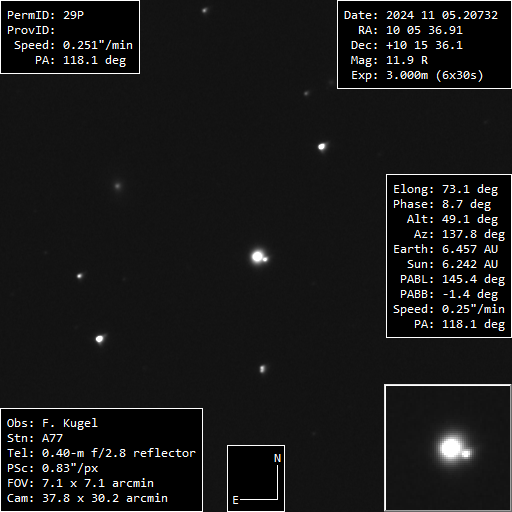Click the Stn A77 station code

coord(35,438)
